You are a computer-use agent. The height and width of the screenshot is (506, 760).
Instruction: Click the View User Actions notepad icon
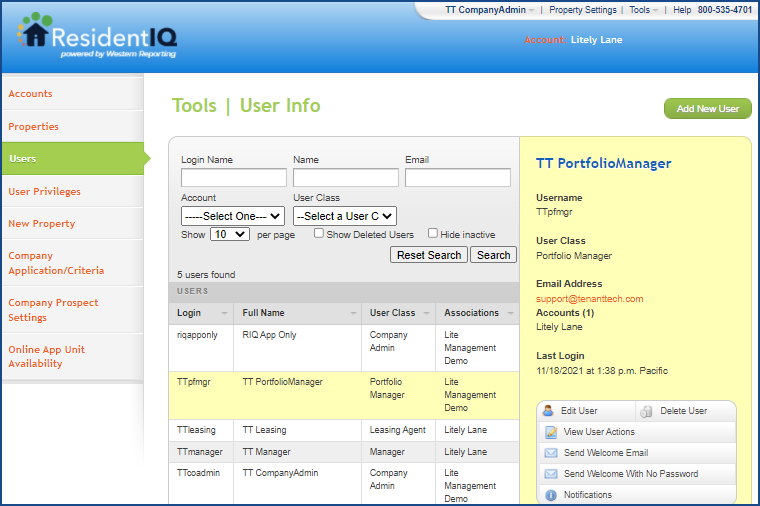[x=551, y=432]
